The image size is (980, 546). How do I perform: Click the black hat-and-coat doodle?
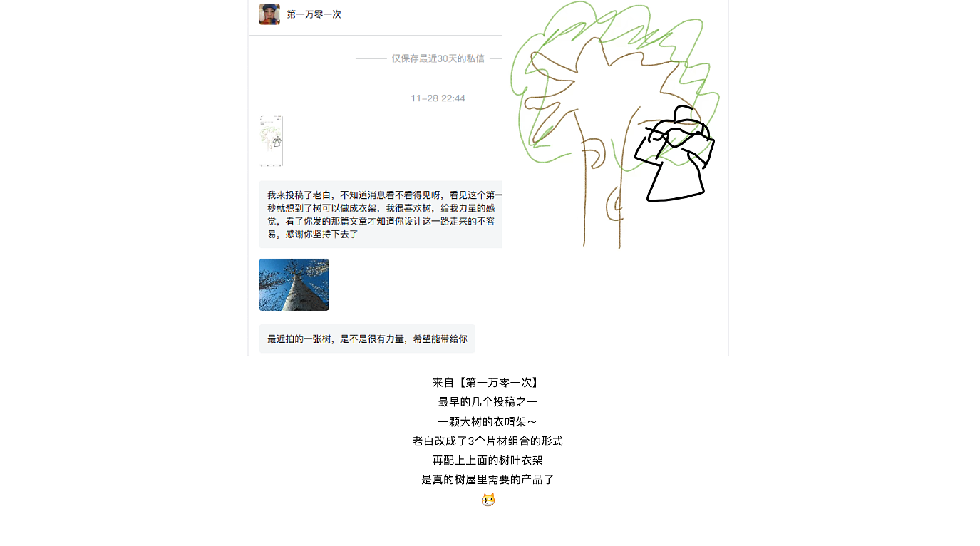(x=675, y=154)
